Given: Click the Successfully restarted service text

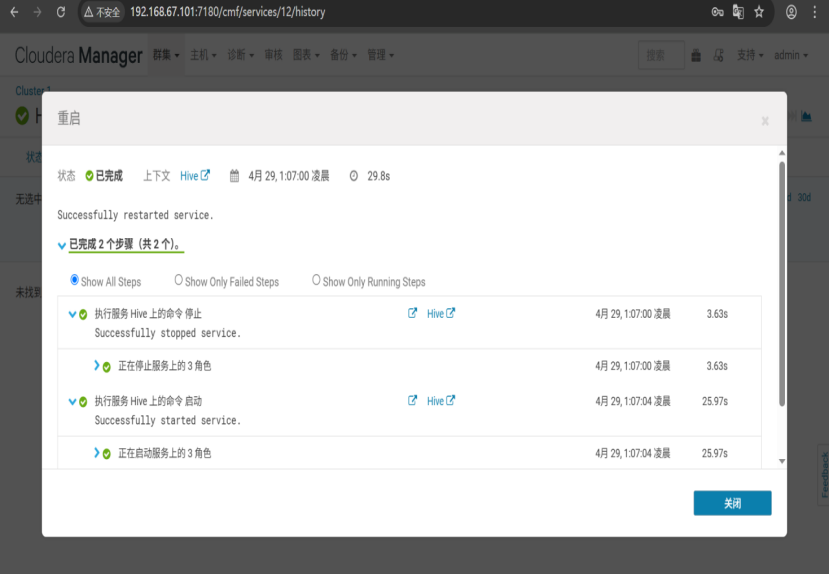Looking at the screenshot, I should [x=136, y=215].
